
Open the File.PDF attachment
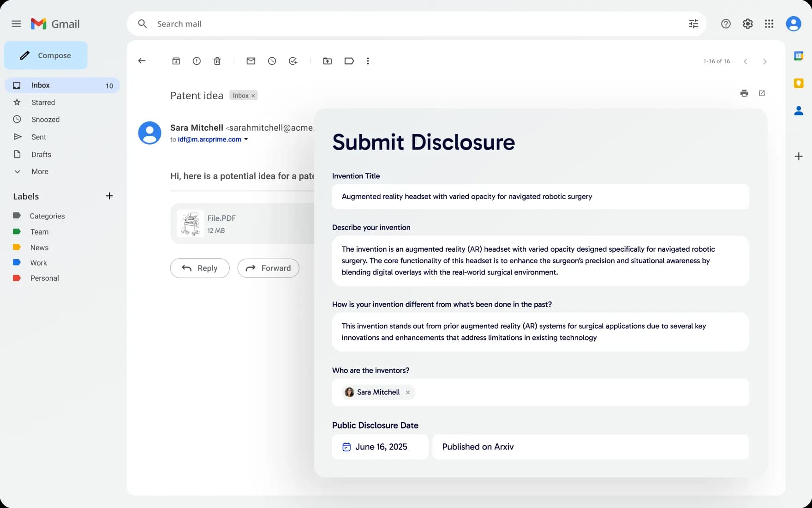pos(243,224)
